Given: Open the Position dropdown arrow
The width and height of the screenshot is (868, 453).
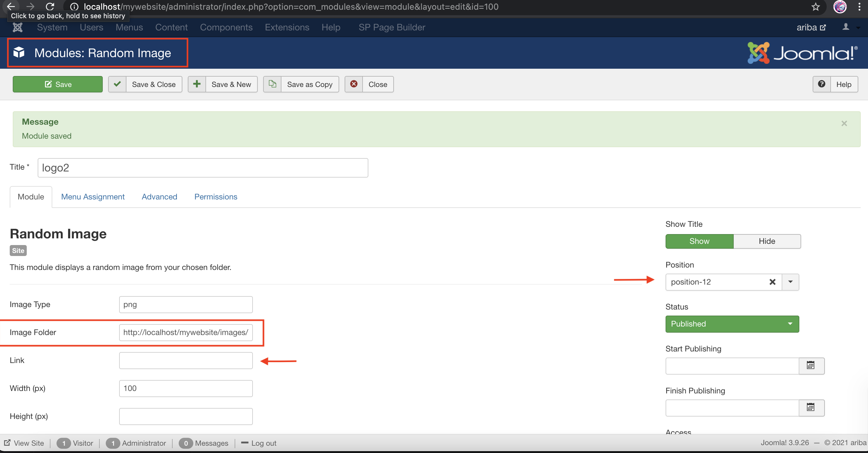Looking at the screenshot, I should (x=790, y=282).
